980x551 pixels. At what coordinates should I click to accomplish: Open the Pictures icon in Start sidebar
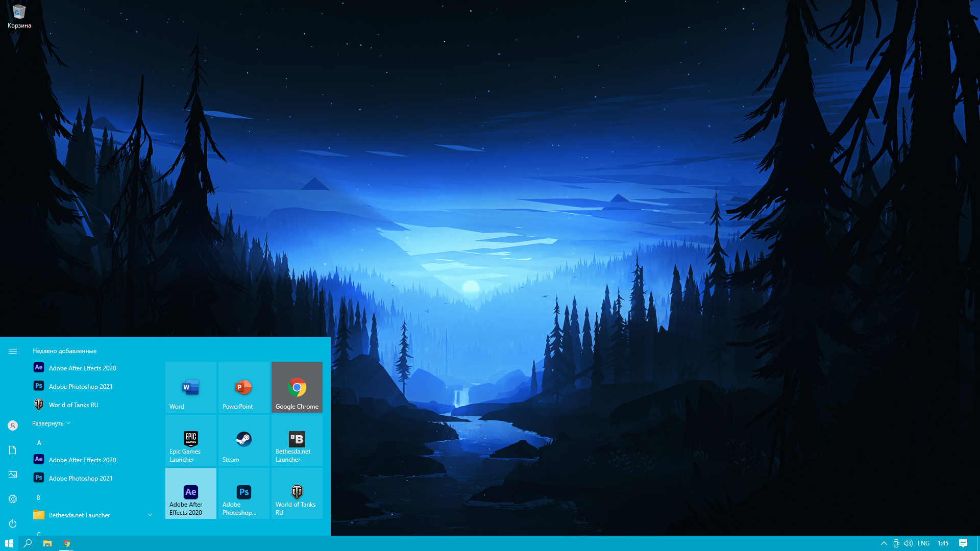(13, 474)
